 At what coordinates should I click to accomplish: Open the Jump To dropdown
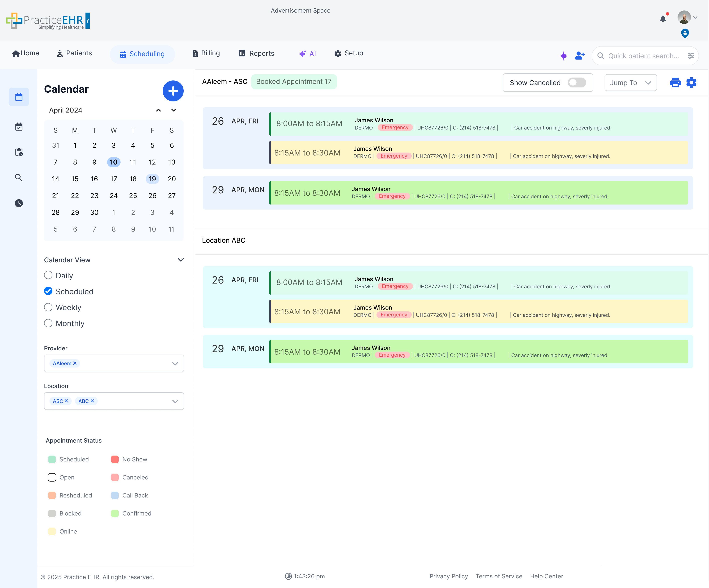point(630,82)
